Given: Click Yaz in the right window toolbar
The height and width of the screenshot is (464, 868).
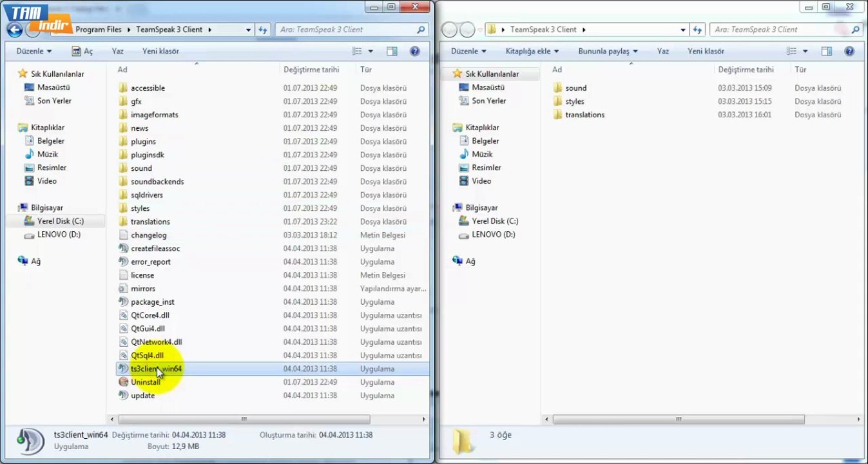Looking at the screenshot, I should tap(663, 51).
